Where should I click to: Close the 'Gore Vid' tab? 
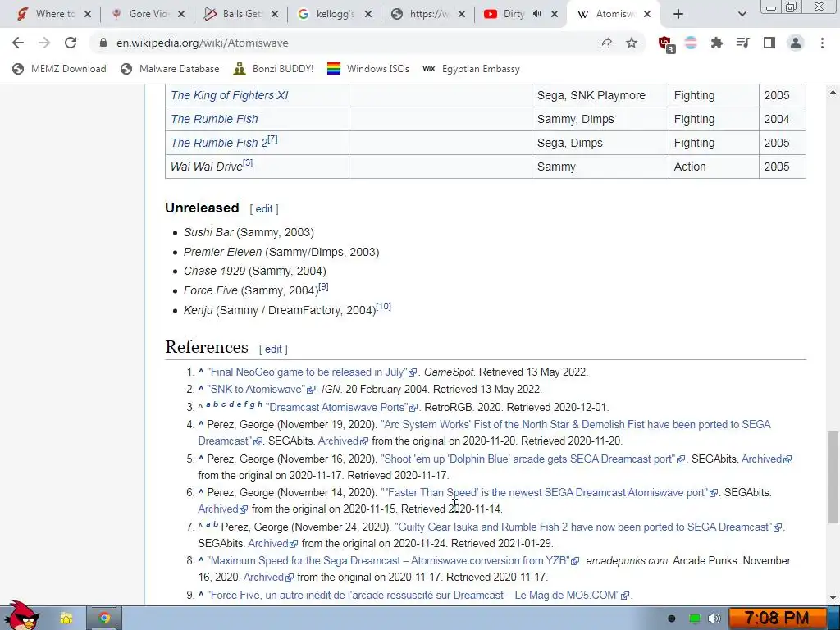[181, 14]
